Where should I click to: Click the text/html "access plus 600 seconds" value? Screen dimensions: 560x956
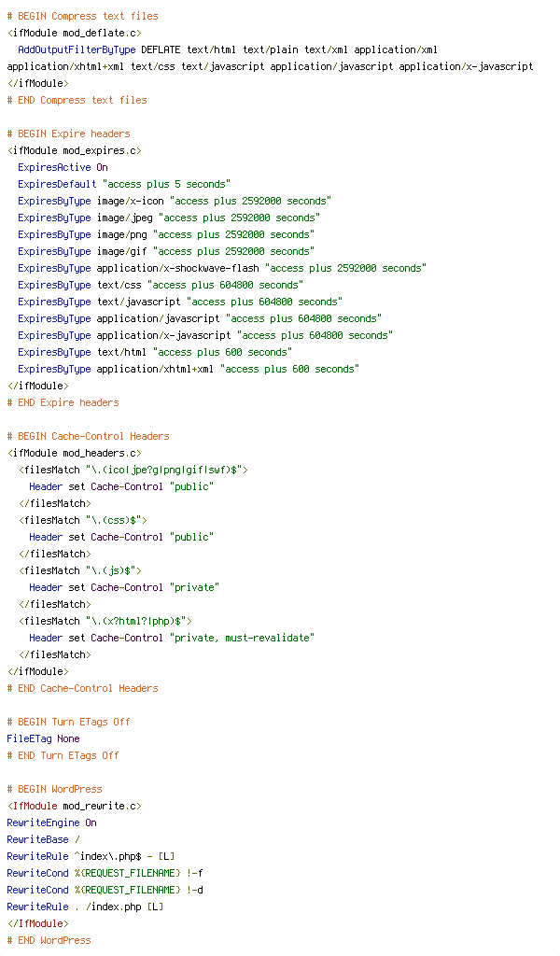222,352
